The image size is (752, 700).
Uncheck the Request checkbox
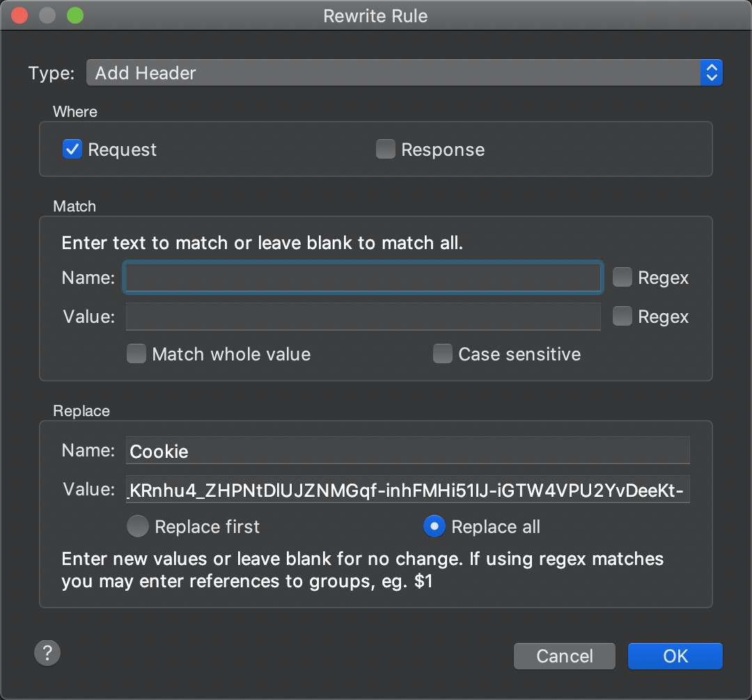pos(72,149)
